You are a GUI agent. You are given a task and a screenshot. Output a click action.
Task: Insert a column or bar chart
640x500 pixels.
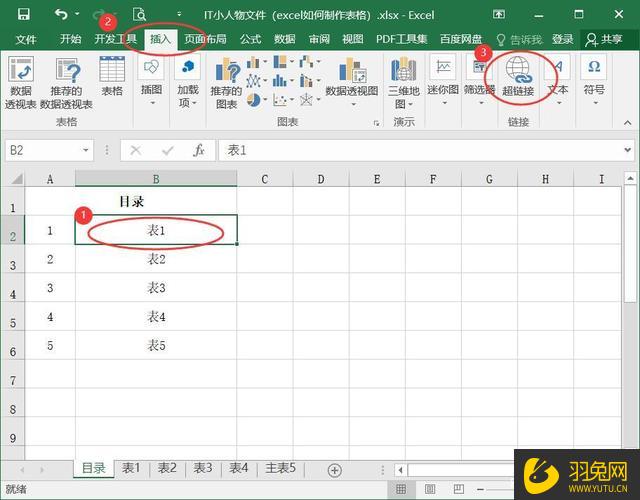pos(257,62)
